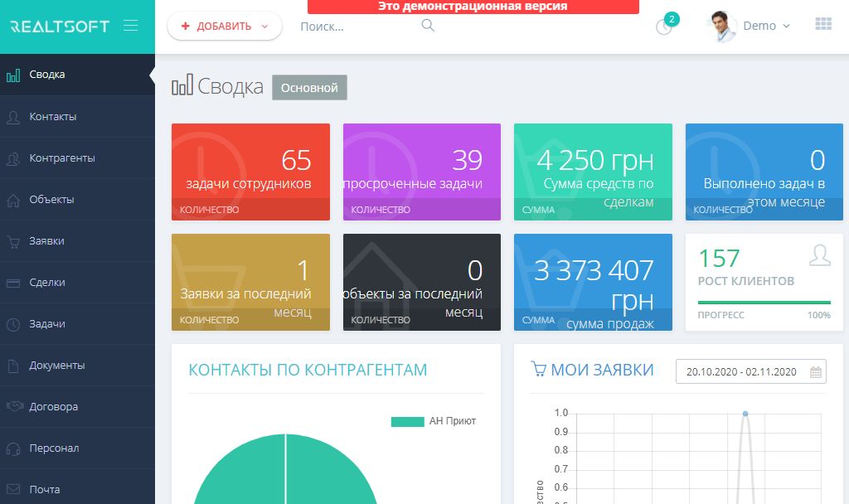
Task: Open the gold Заявки за последний месяц card
Action: 250,282
